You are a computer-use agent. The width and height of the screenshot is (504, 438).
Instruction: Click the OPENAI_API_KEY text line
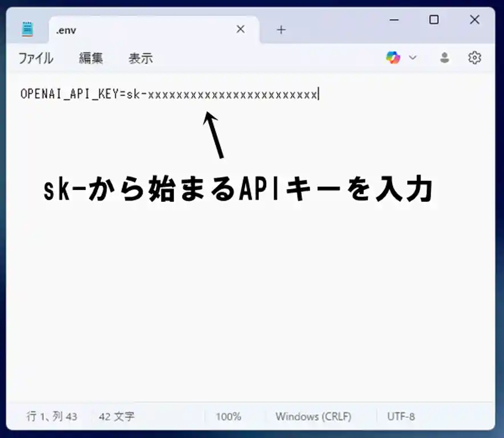coord(169,94)
